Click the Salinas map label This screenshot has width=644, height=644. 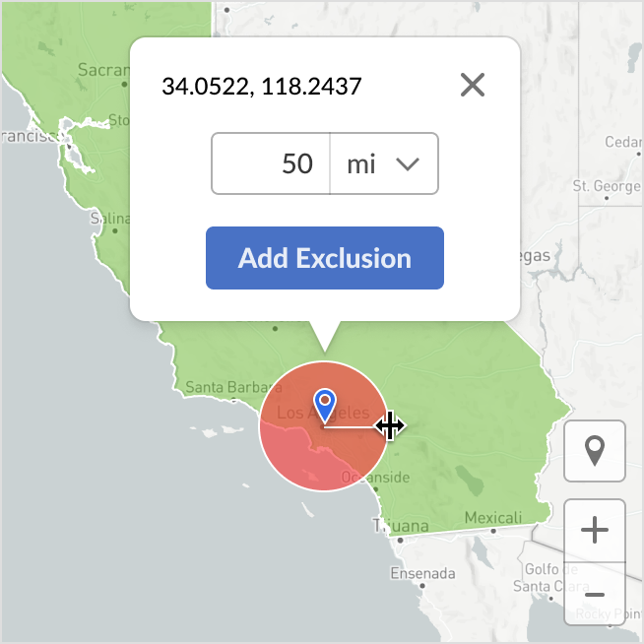(109, 219)
